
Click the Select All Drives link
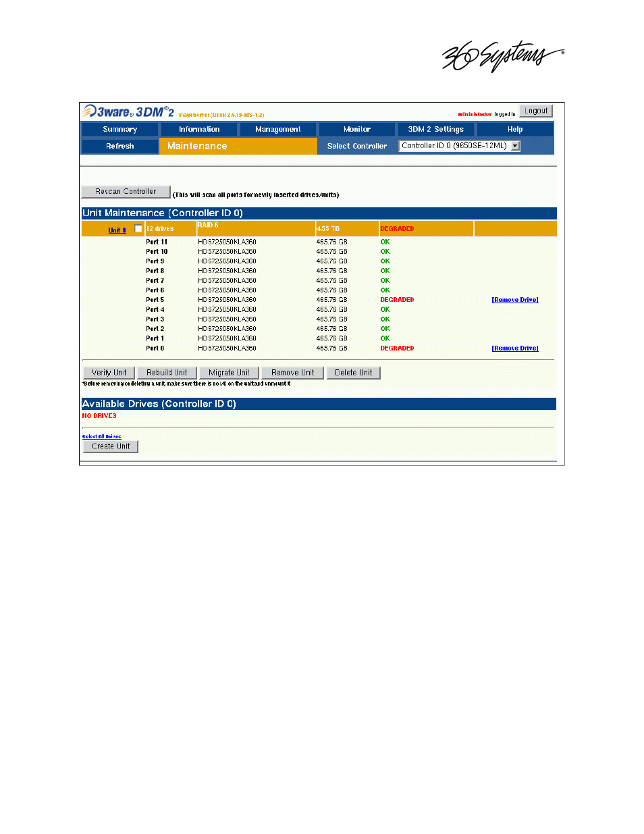101,437
